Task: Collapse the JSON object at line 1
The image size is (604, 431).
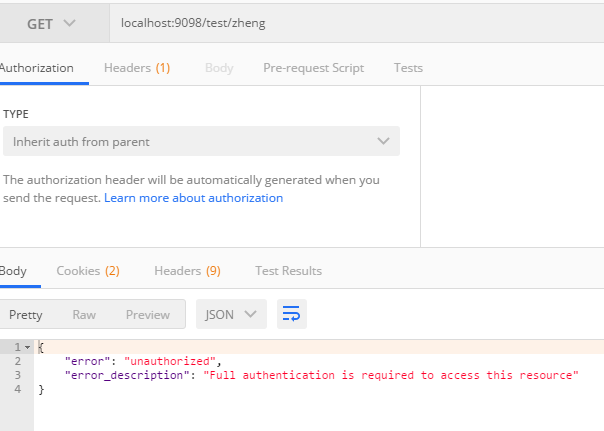Action: click(x=27, y=347)
